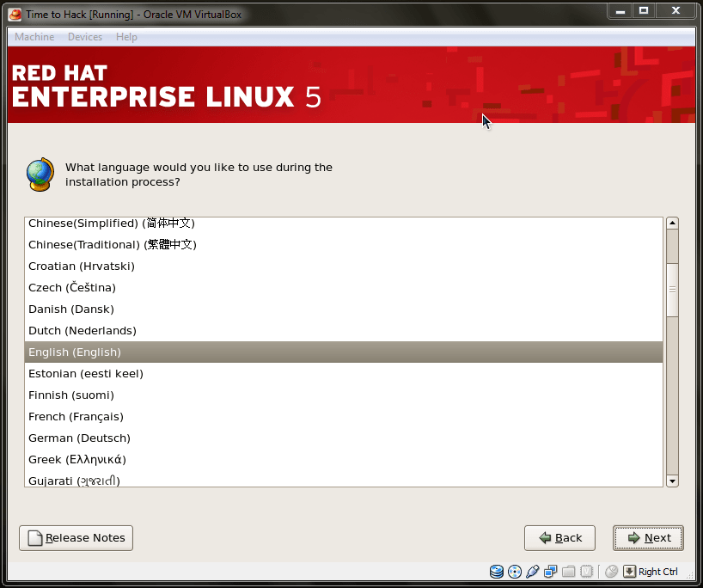
Task: Pick Danish (Dansk) language
Action: coord(344,309)
